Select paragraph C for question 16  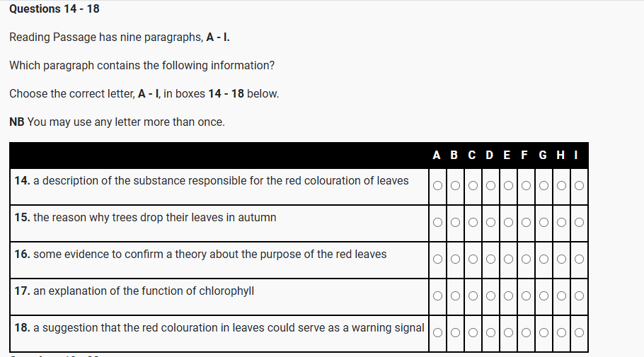pos(473,260)
